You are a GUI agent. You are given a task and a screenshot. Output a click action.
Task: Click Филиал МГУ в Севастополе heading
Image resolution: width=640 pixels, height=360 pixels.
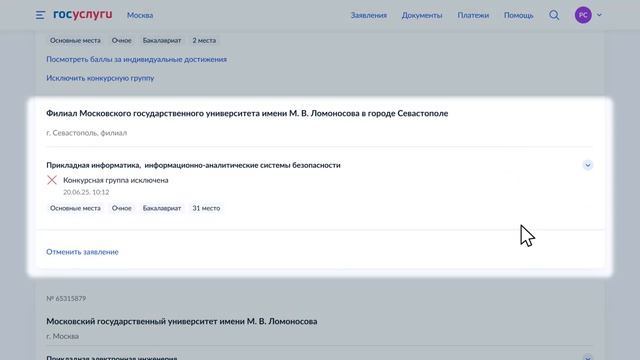coord(247,113)
